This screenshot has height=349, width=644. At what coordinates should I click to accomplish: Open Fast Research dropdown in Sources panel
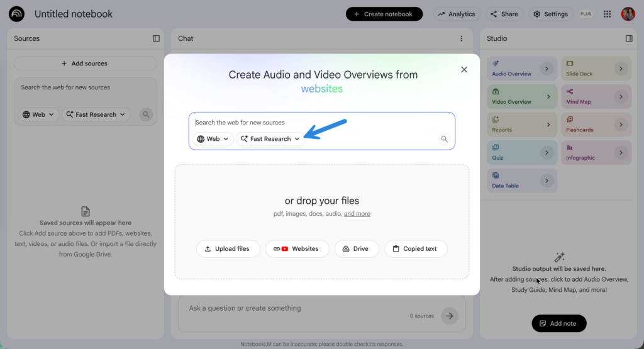tap(96, 114)
